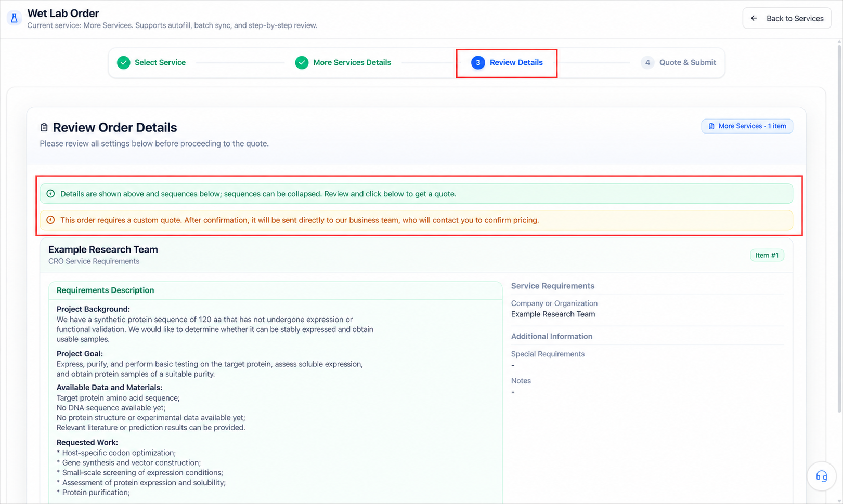Click the step 3 number circle
The image size is (843, 504).
(478, 62)
